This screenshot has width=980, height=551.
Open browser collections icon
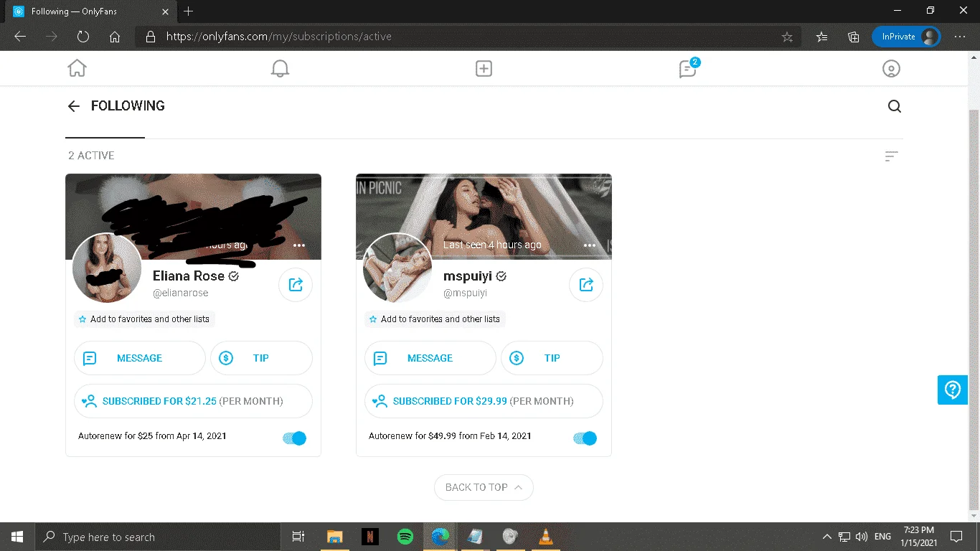pyautogui.click(x=854, y=37)
